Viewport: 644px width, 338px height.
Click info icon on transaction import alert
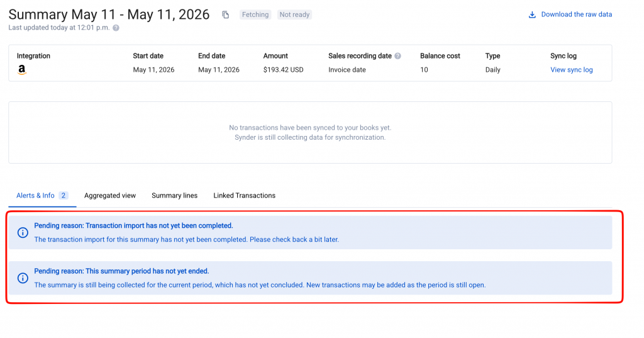pos(23,233)
